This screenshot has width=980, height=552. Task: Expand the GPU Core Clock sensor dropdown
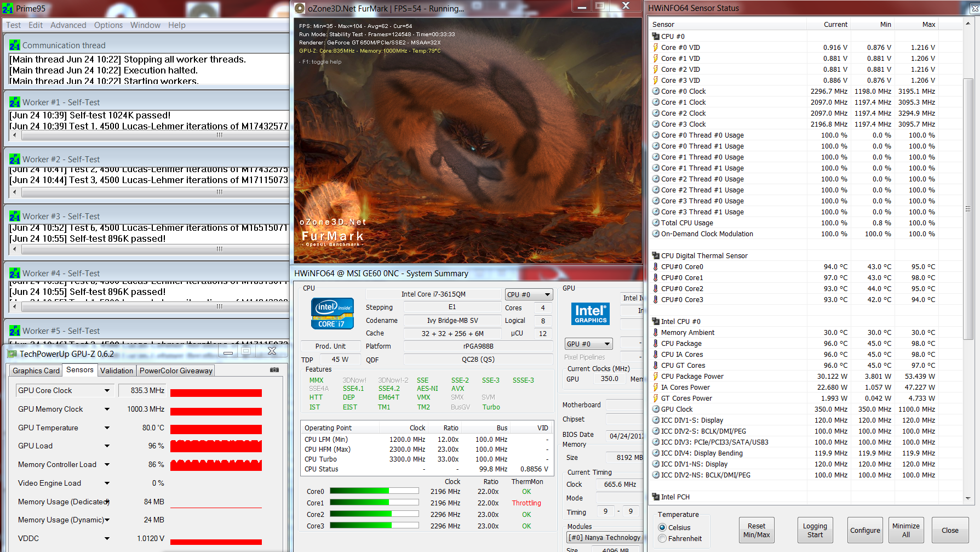107,390
